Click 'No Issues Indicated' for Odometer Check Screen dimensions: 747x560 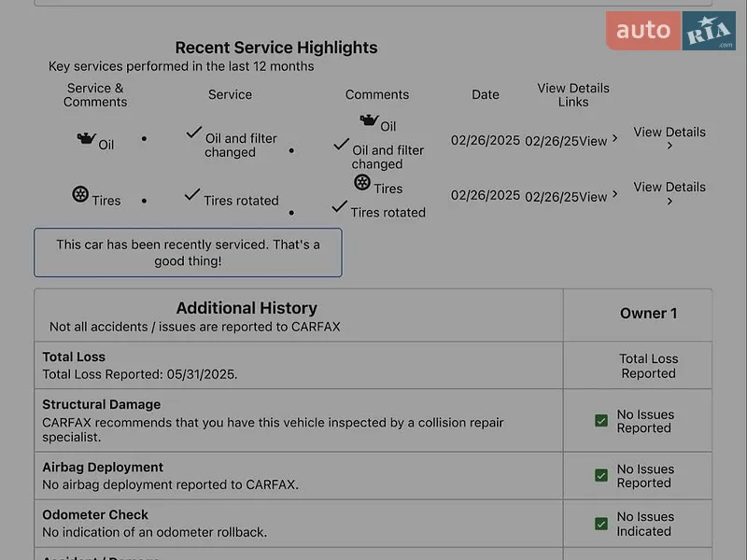pyautogui.click(x=645, y=524)
